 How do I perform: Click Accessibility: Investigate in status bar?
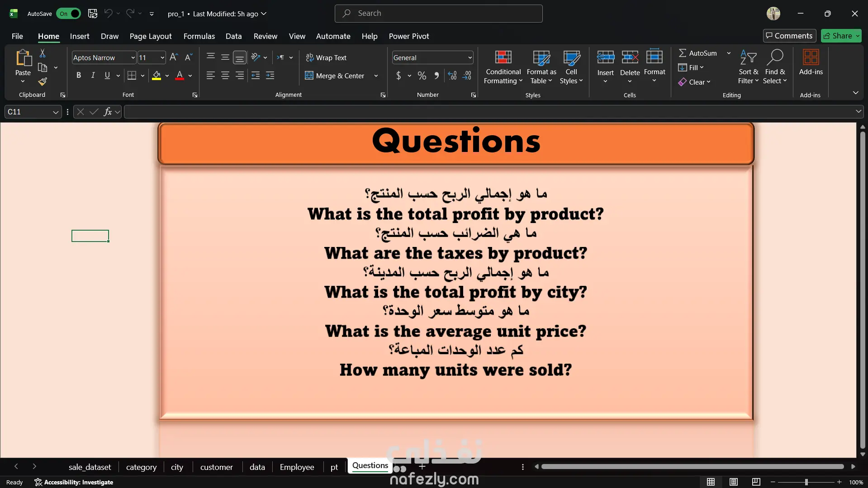tap(74, 482)
